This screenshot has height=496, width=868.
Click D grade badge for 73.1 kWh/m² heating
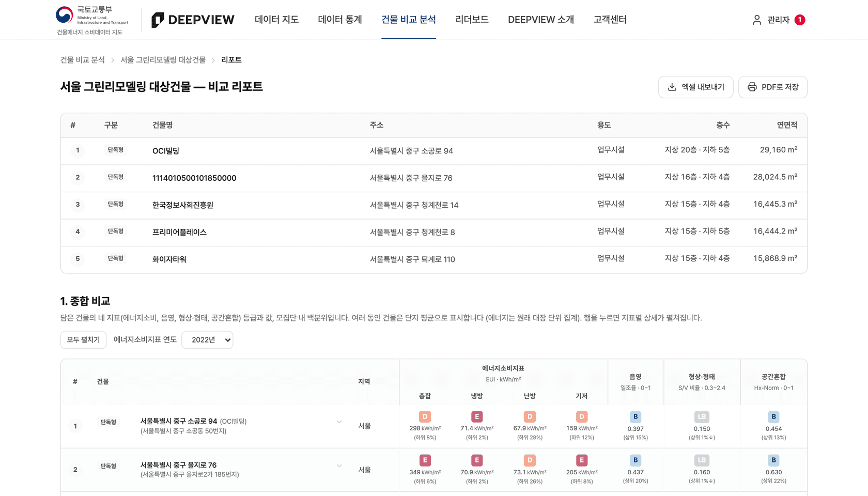(530, 460)
